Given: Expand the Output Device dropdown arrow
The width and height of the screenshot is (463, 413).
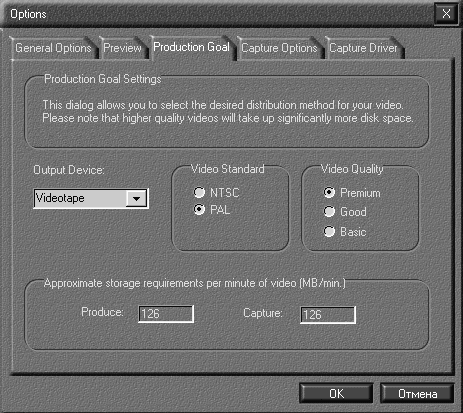Looking at the screenshot, I should tap(136, 199).
